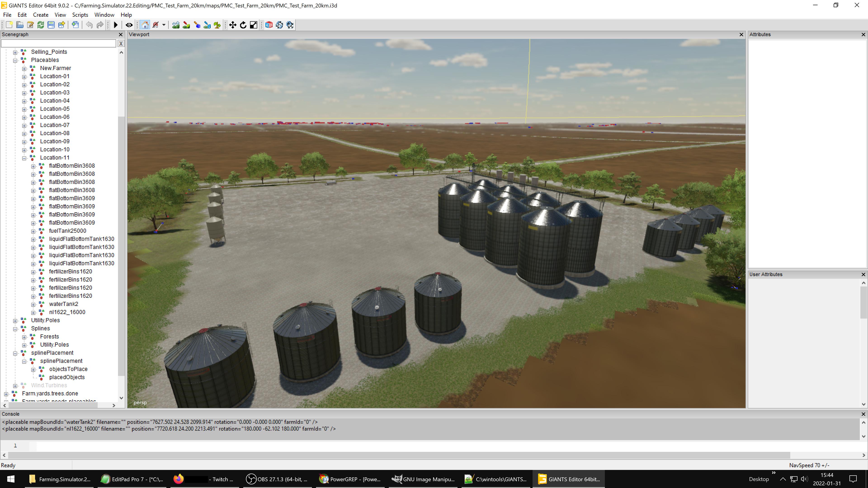
Task: Undo the last action
Action: pos(89,25)
